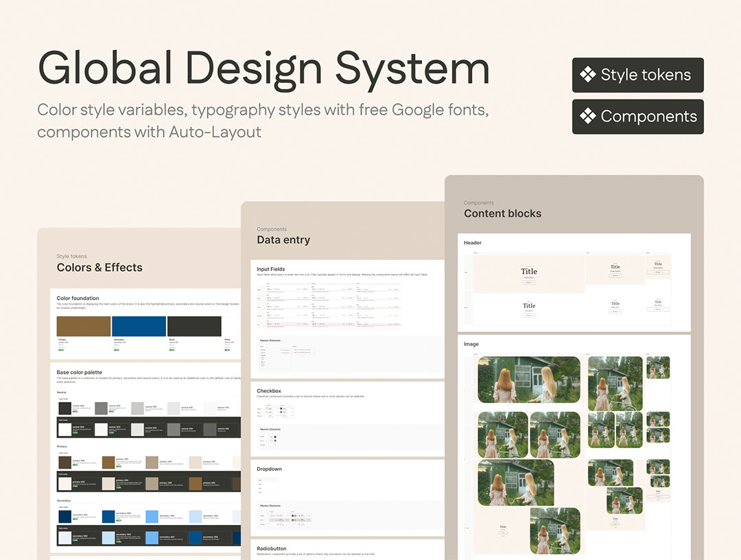Click the Color foundation heading
Image resolution: width=741 pixels, height=560 pixels.
(78, 299)
